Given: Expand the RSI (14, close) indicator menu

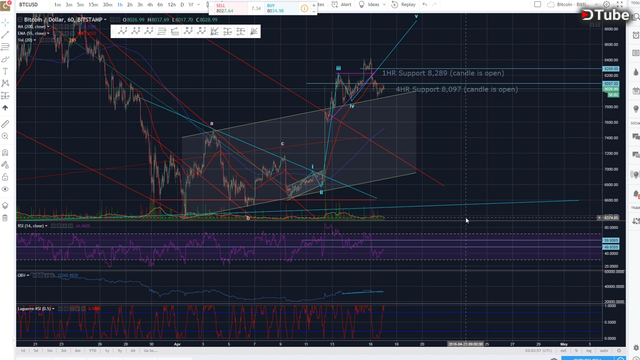Looking at the screenshot, I should [46, 226].
